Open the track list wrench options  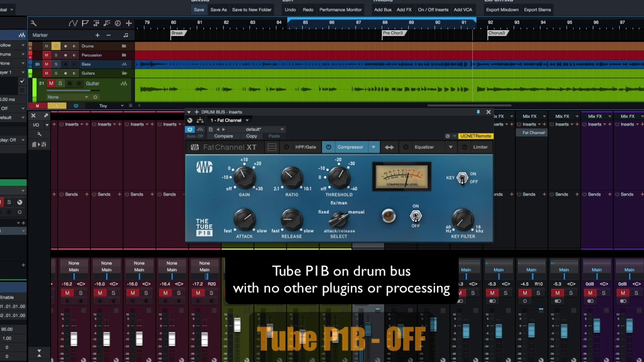[33, 23]
